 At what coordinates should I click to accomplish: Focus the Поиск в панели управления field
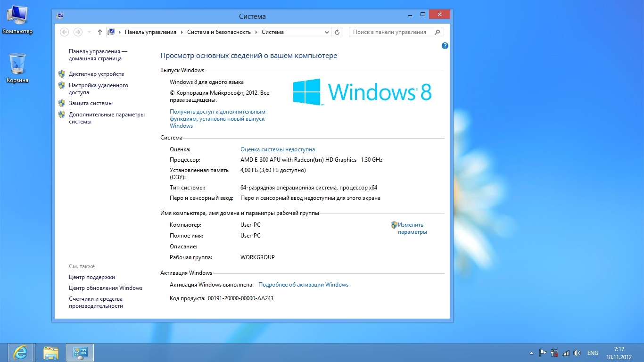coord(396,32)
